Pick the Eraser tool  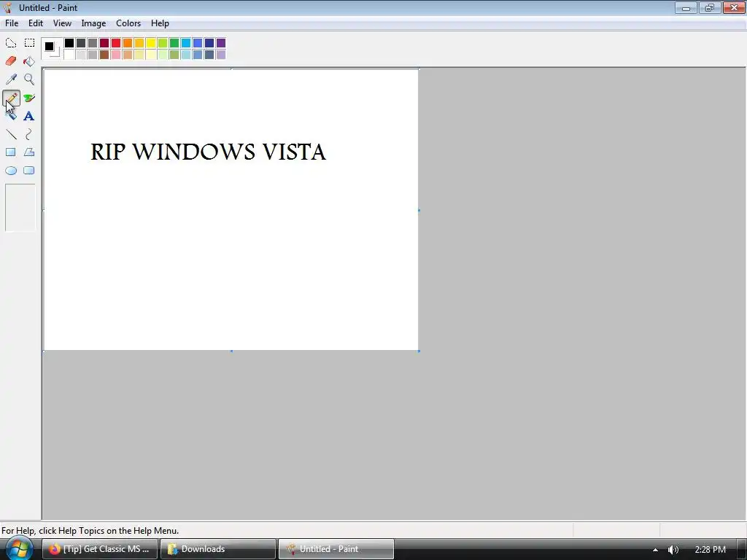[x=11, y=61]
